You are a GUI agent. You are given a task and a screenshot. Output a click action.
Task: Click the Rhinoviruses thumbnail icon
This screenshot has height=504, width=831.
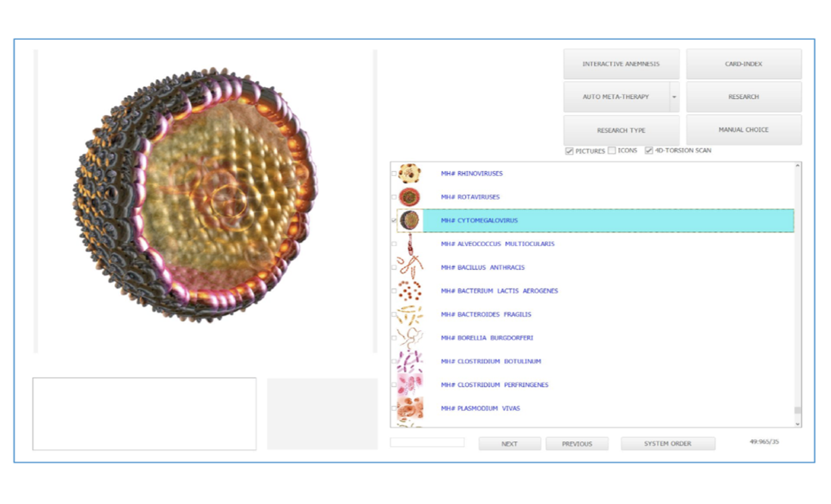(x=409, y=174)
